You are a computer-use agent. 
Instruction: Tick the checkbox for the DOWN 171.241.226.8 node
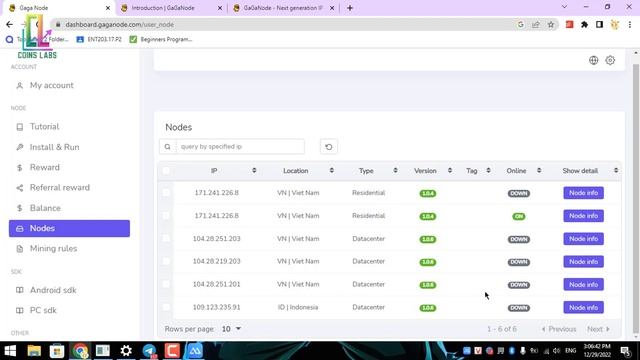coord(166,193)
